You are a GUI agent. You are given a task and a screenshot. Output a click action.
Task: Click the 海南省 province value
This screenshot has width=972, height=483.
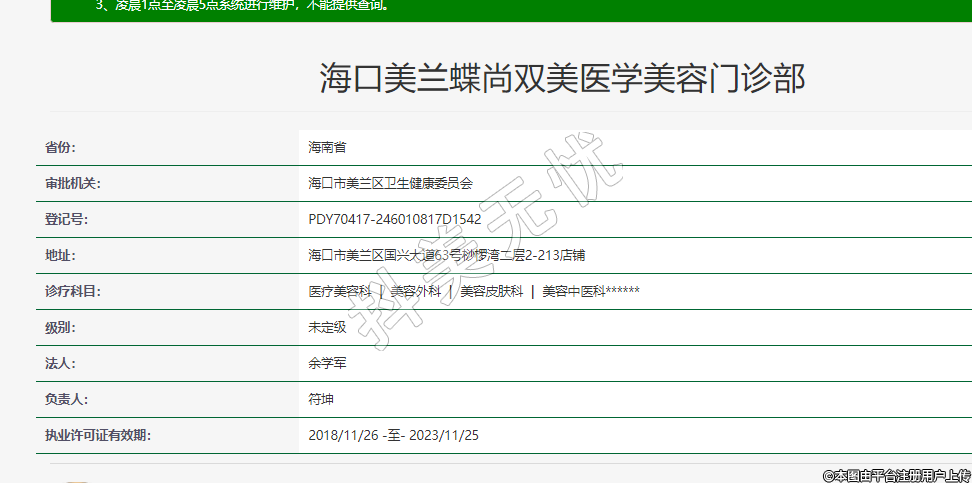[327, 148]
